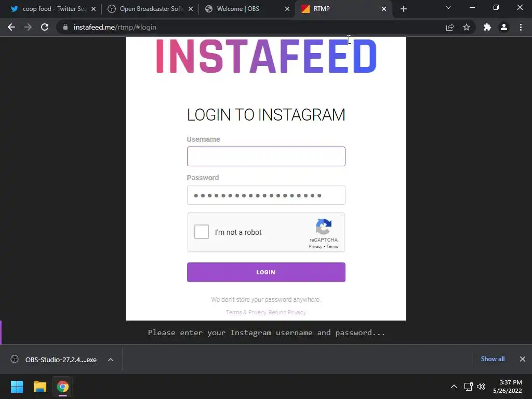The image size is (532, 399).
Task: Click the Chrome taskbar icon
Action: click(63, 387)
